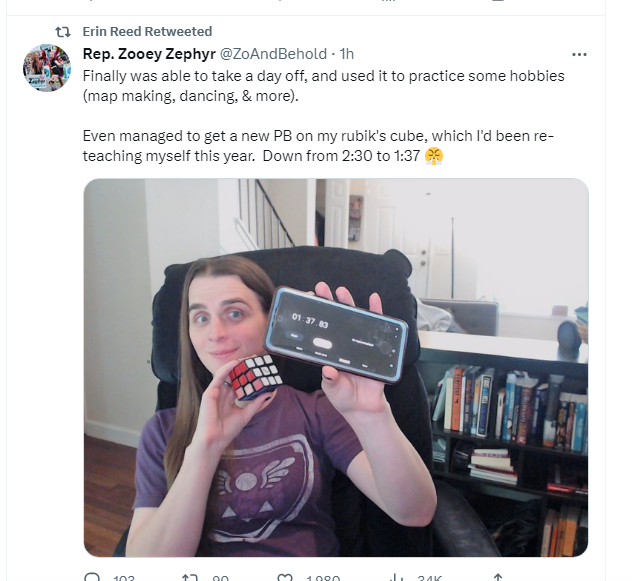Click the 1,980 likes count
The image size is (632, 581).
[323, 578]
